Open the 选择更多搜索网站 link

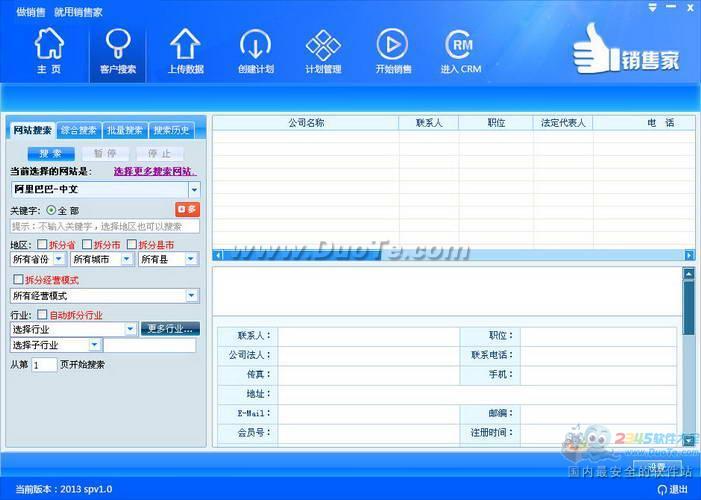point(155,171)
